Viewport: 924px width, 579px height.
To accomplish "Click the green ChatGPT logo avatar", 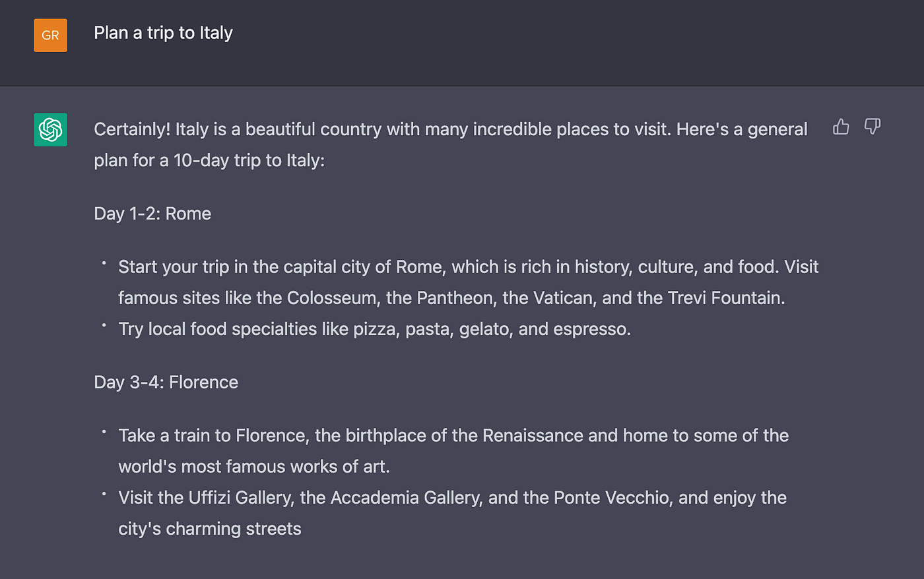I will (51, 129).
